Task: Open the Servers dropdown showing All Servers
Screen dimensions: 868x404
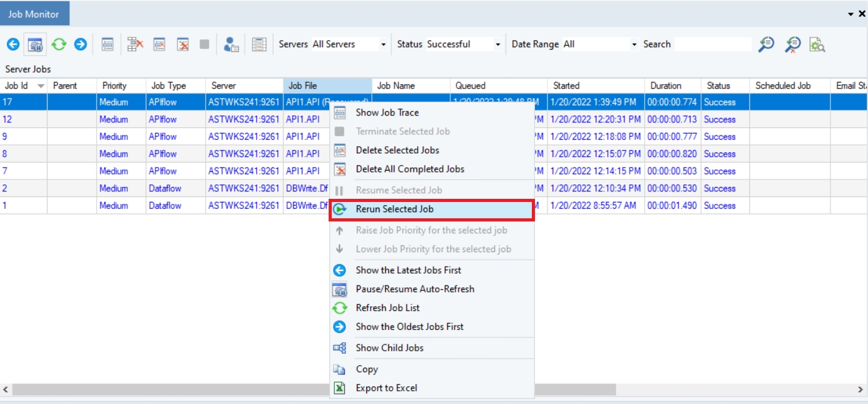Action: (383, 45)
